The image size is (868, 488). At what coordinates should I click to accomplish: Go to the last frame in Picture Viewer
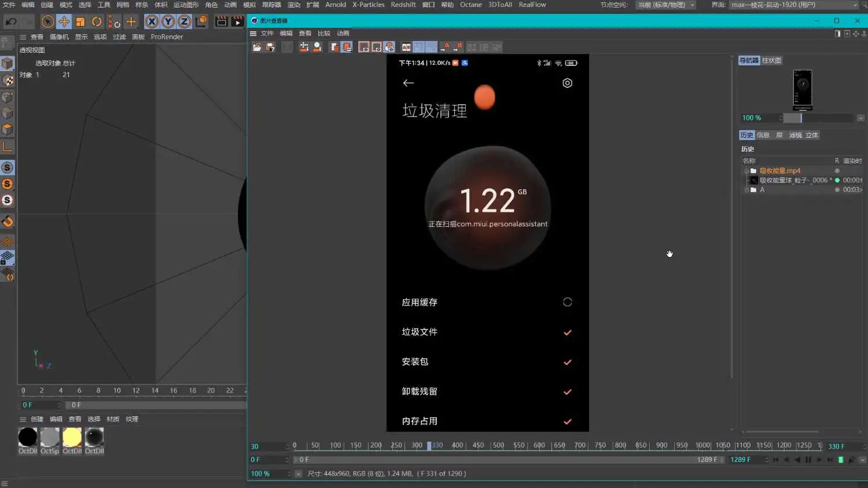(x=830, y=460)
